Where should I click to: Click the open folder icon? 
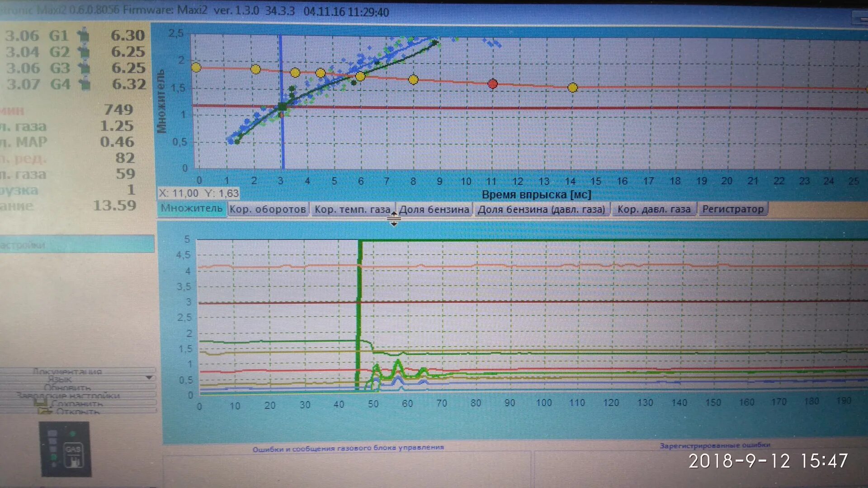coord(45,411)
